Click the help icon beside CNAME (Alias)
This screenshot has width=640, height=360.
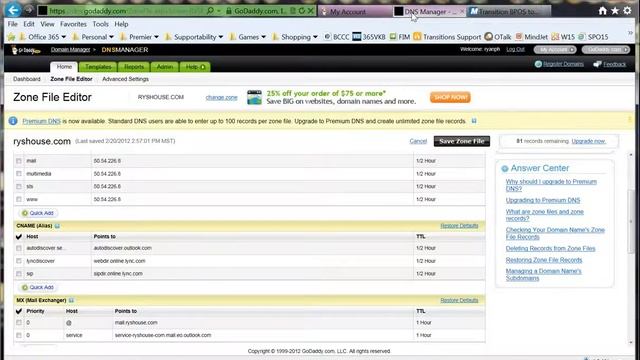57,226
